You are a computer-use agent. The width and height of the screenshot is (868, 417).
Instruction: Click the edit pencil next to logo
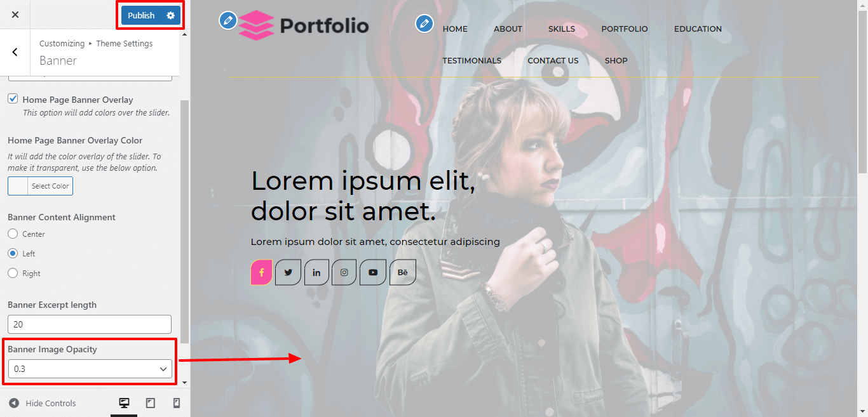click(x=227, y=20)
